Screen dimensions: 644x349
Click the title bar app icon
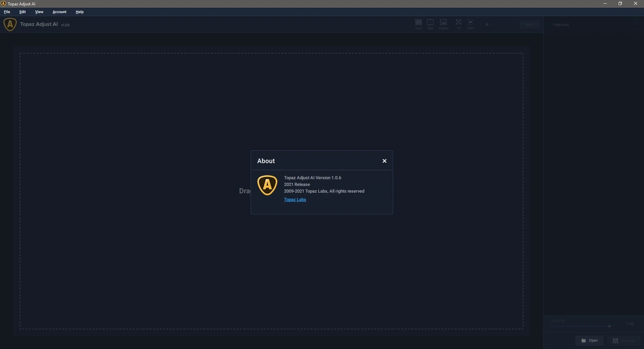3,4
